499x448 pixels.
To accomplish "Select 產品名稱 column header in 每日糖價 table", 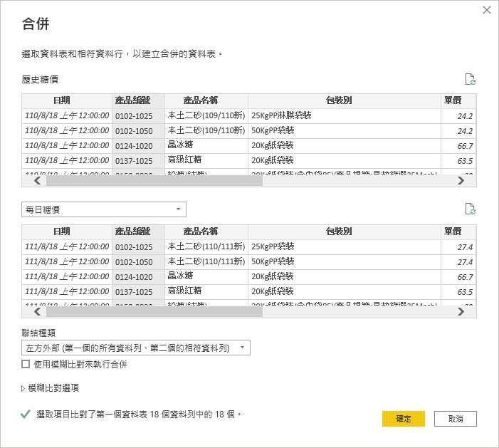I will click(206, 231).
